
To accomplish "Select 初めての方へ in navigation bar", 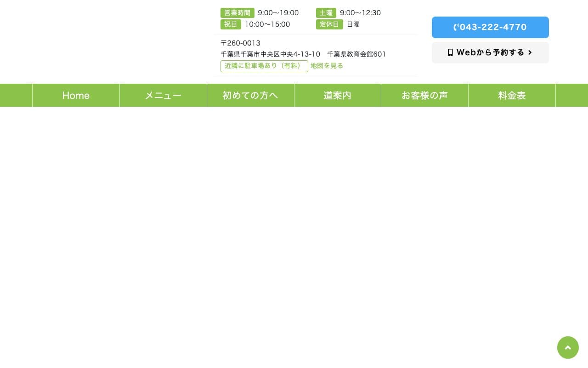I will pos(250,95).
